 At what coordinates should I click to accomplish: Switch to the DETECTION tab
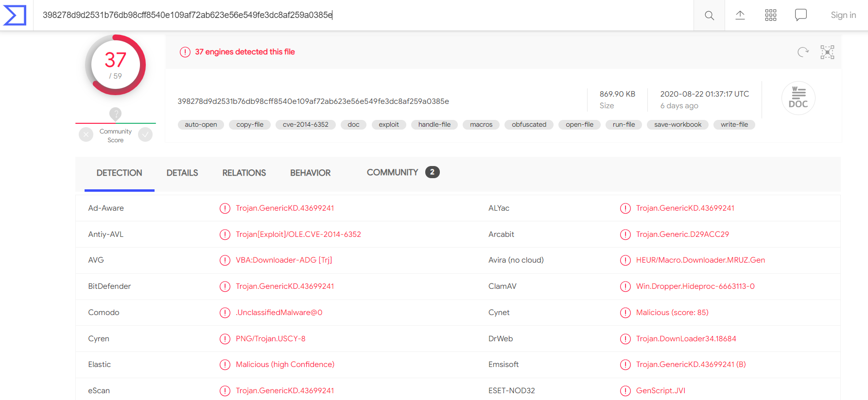120,173
